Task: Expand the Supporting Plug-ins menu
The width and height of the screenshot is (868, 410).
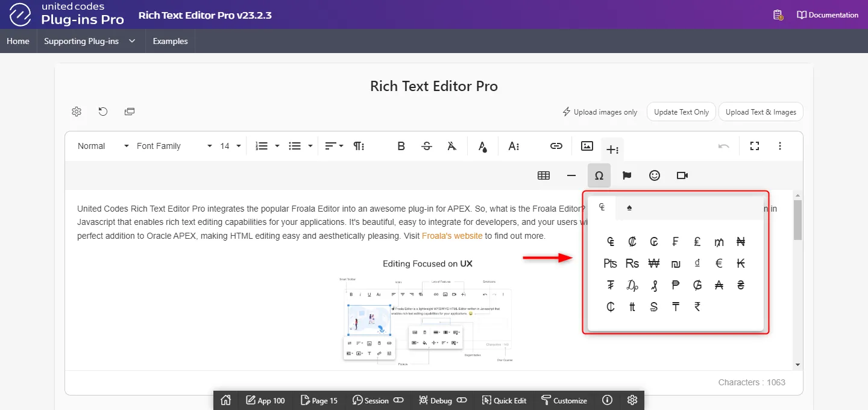Action: [x=89, y=41]
